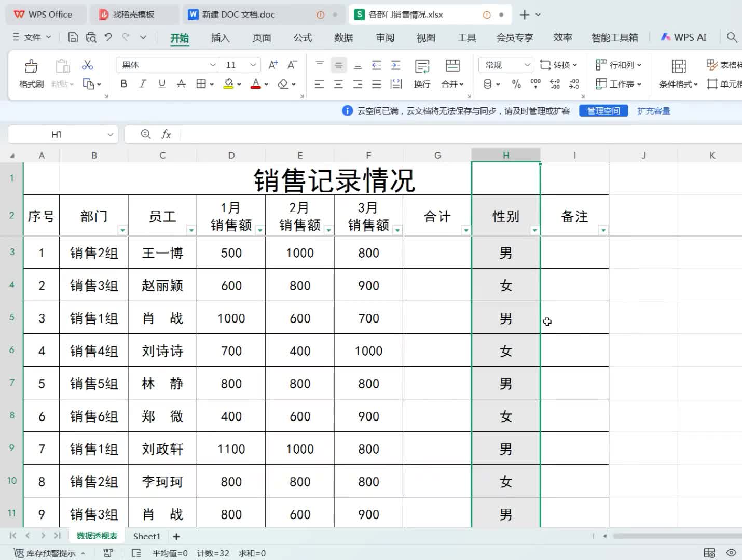Click the insert function fx icon
Screen dimensions: 742x560
166,135
